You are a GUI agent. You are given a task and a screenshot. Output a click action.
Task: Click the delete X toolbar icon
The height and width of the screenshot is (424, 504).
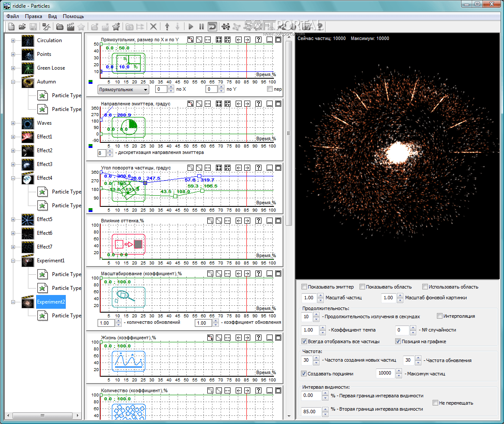click(153, 27)
